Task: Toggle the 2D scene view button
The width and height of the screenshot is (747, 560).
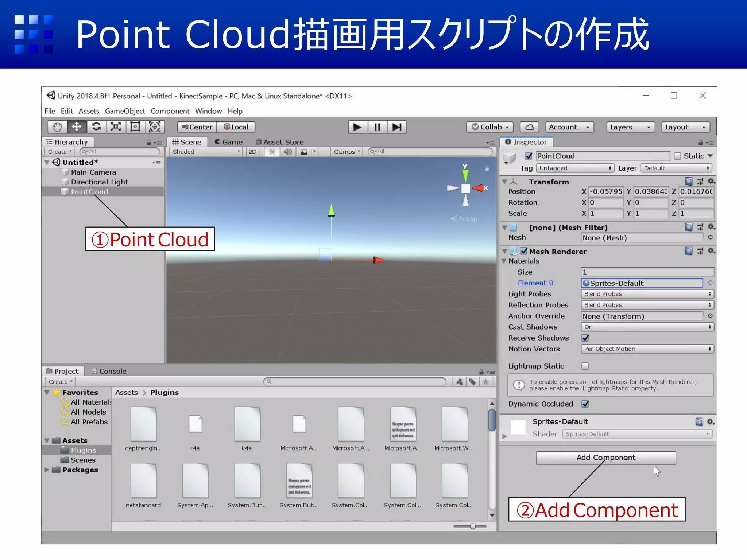Action: pos(252,152)
